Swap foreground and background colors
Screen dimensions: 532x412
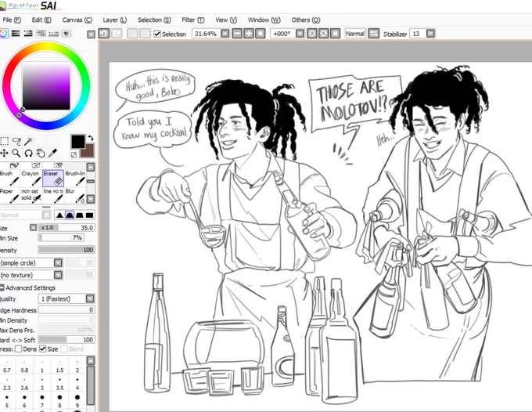click(91, 138)
